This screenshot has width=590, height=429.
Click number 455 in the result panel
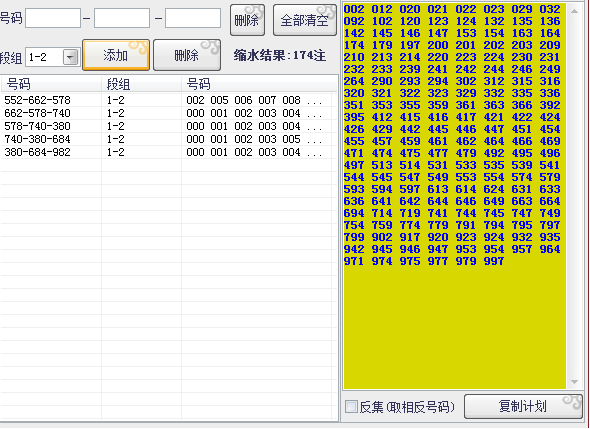tap(354, 141)
